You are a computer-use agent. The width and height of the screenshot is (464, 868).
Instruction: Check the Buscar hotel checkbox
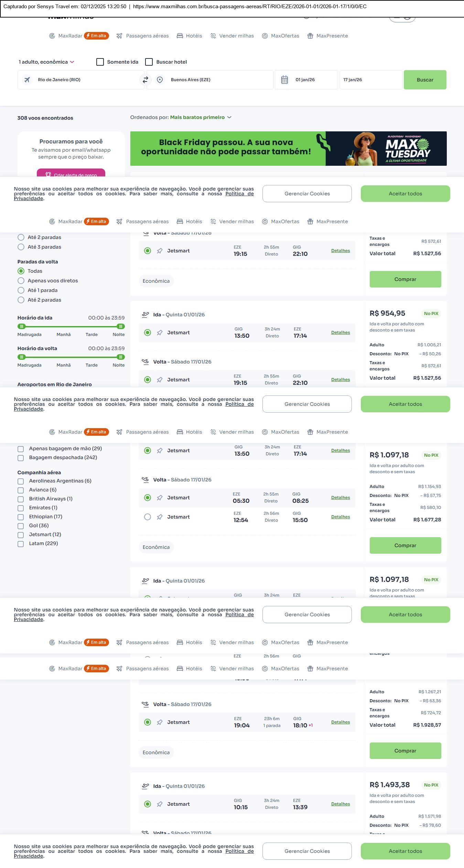(149, 62)
